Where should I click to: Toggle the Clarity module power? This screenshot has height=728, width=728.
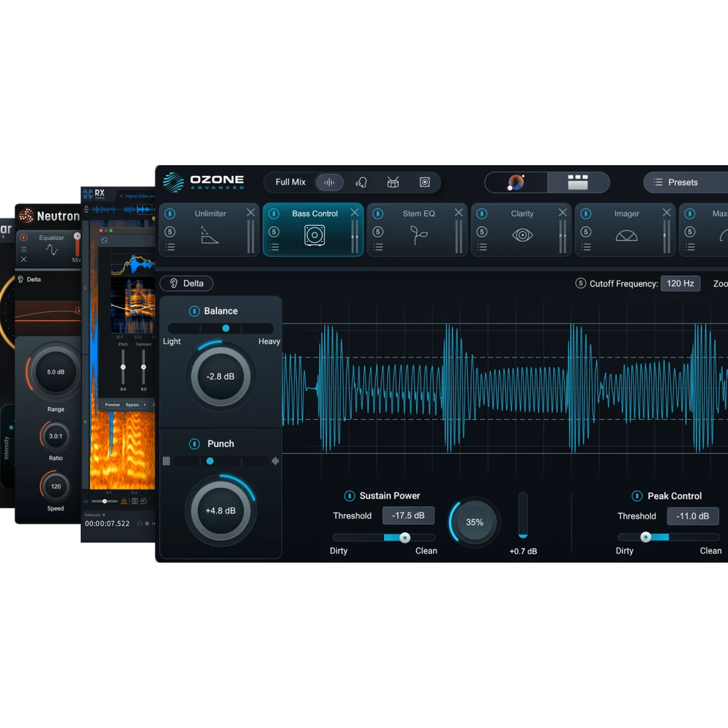pos(482,214)
